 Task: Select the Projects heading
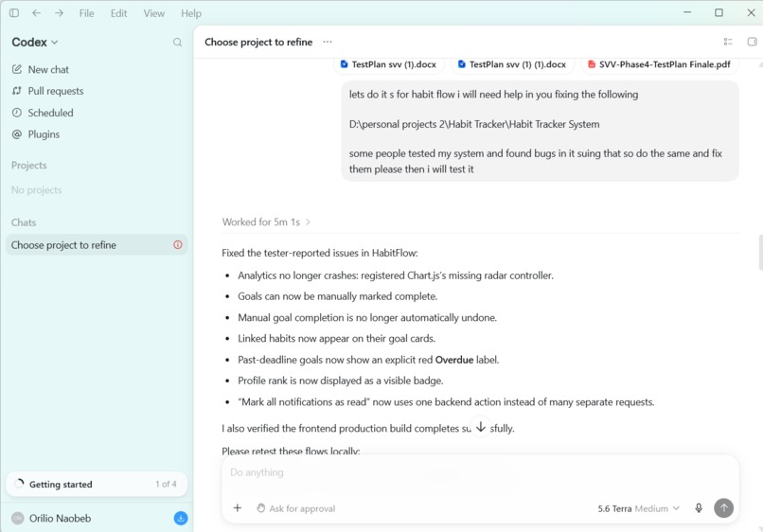point(29,166)
